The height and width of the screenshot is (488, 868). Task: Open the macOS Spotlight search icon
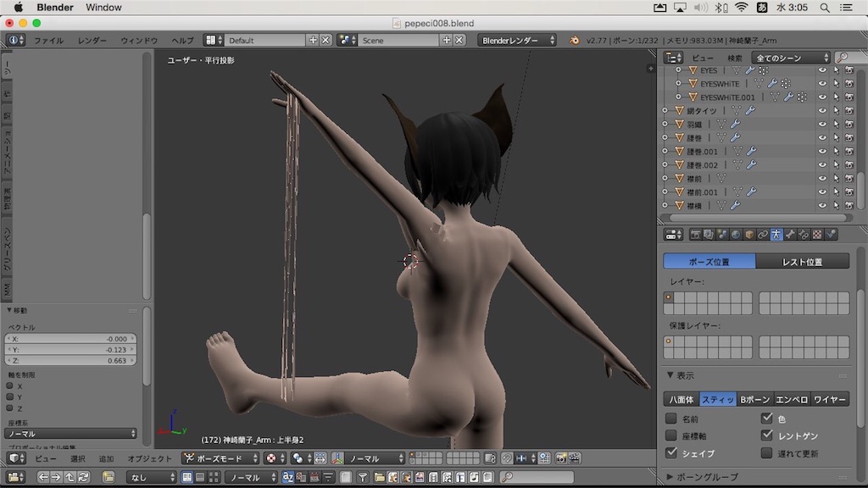point(825,8)
